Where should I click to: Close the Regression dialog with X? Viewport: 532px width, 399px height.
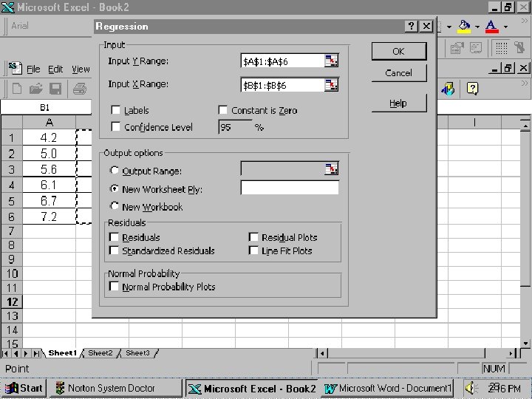[x=426, y=26]
